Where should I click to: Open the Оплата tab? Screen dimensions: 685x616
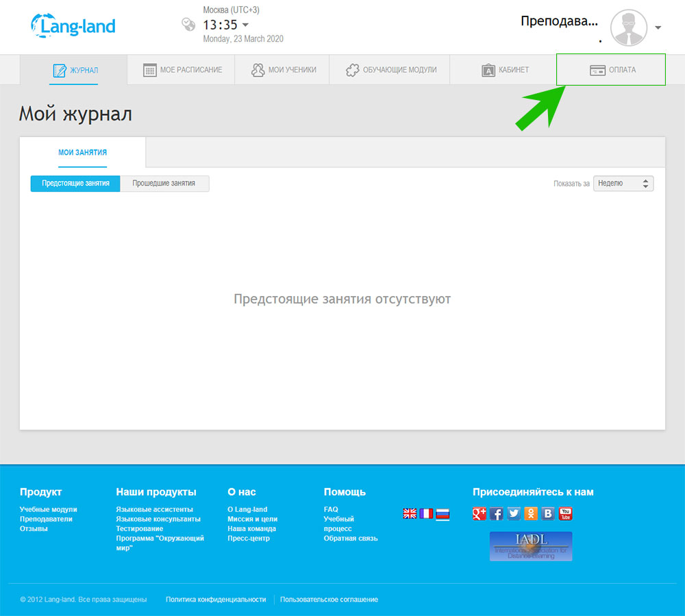click(611, 70)
